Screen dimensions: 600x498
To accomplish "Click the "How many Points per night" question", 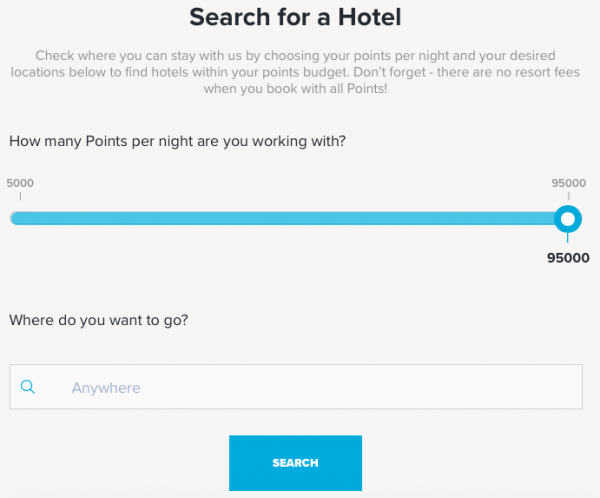I will [x=177, y=141].
